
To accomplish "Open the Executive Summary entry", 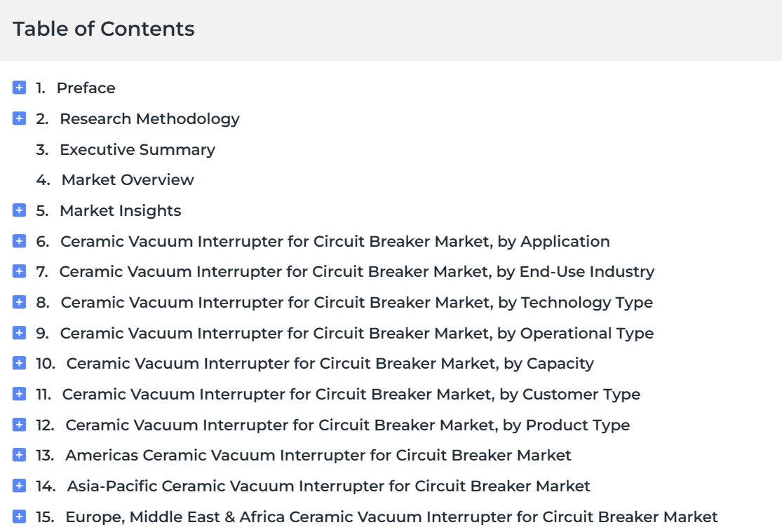I will [x=137, y=149].
